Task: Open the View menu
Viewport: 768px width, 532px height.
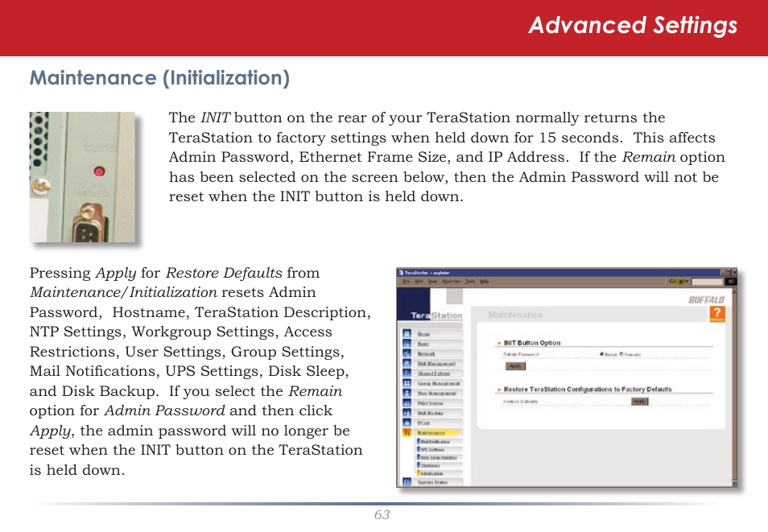Action: [x=432, y=282]
